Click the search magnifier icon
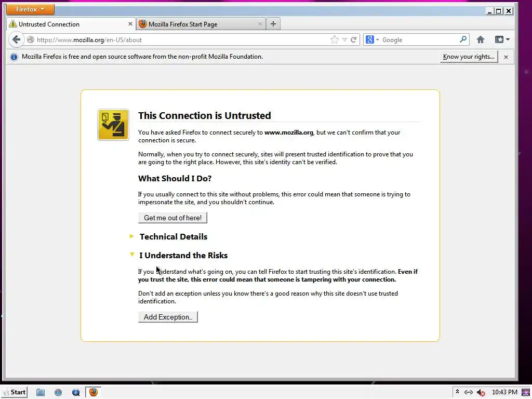Image resolution: width=532 pixels, height=399 pixels. pyautogui.click(x=463, y=39)
